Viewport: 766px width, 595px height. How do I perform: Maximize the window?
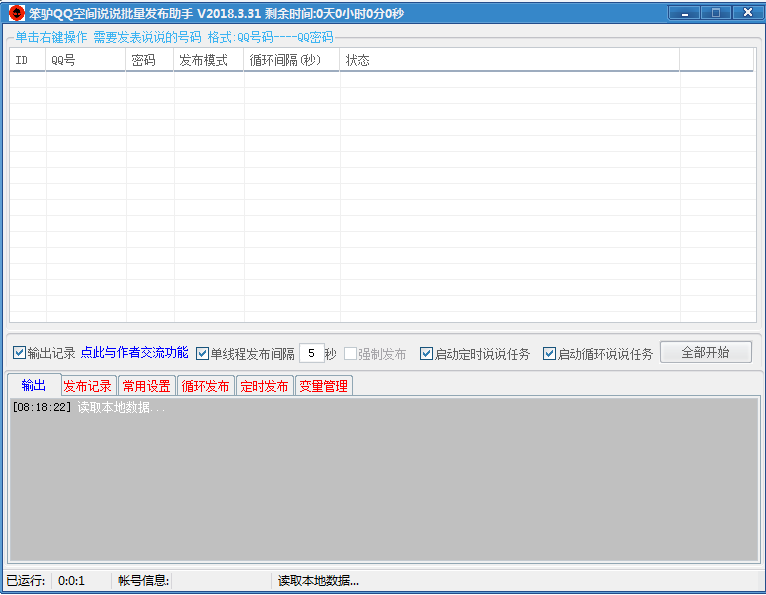point(716,13)
